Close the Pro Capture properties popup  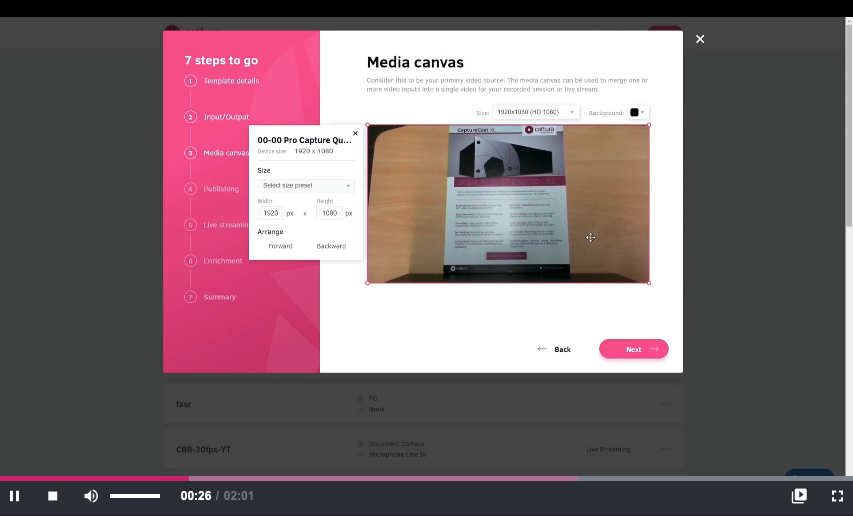tap(355, 133)
